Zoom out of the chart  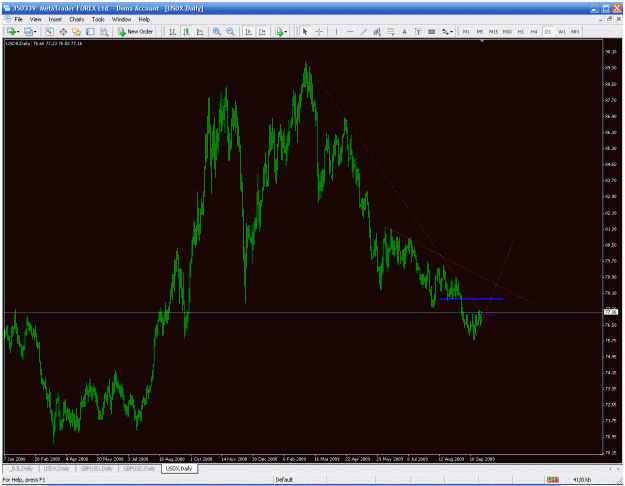click(230, 31)
